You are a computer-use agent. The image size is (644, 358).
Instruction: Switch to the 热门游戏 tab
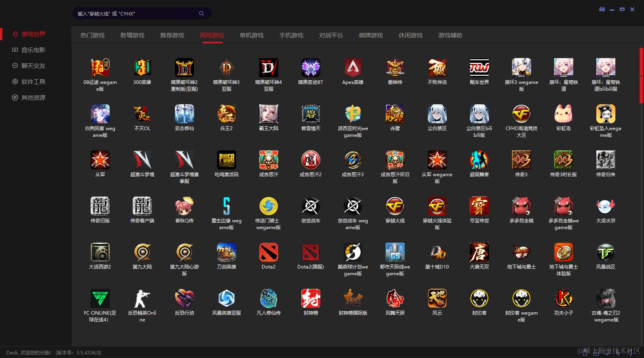[x=92, y=35]
